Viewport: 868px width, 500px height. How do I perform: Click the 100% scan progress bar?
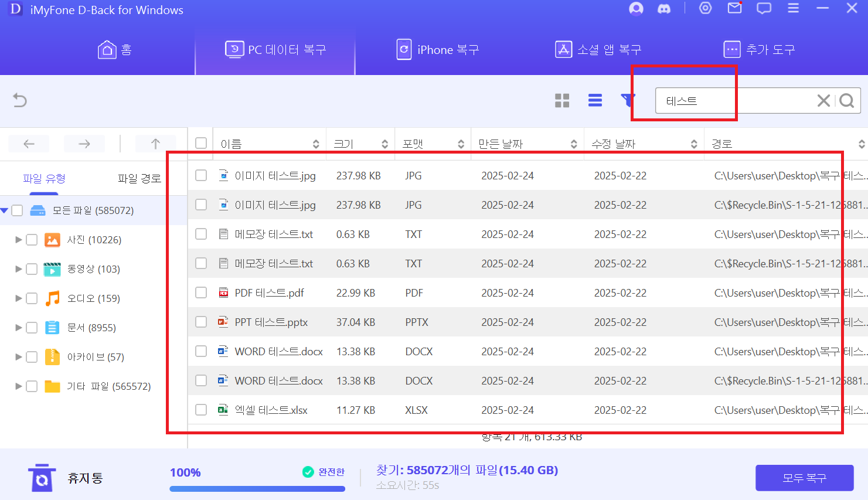click(257, 488)
